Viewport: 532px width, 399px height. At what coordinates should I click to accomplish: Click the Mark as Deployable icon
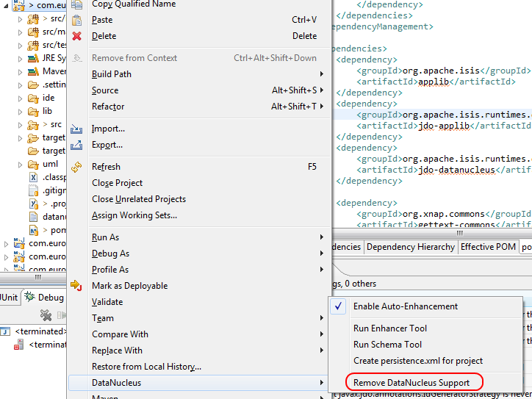76,286
